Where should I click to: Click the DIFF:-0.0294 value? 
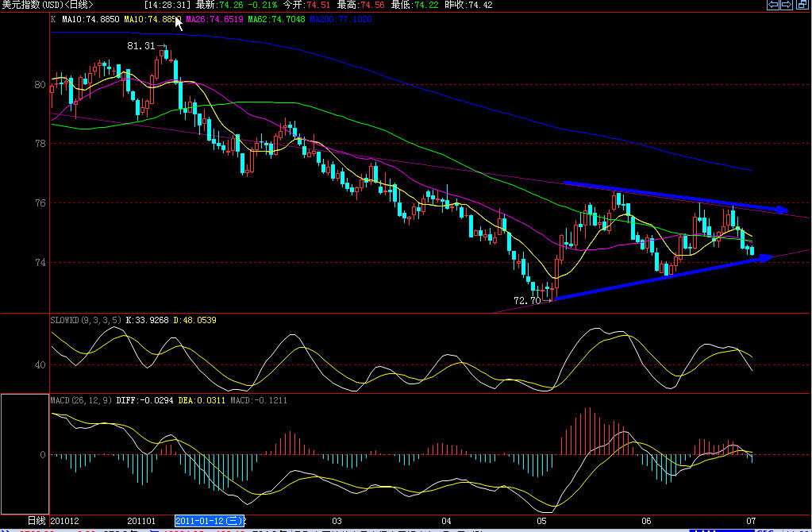(x=144, y=400)
